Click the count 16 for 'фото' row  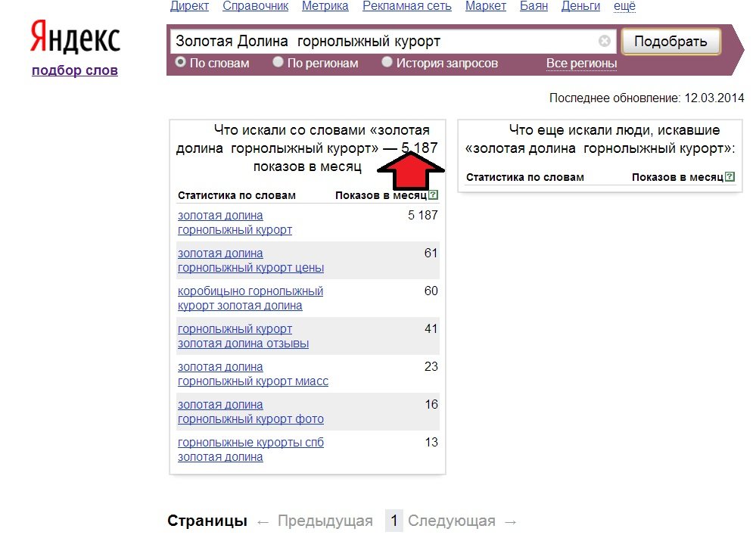[x=431, y=404]
